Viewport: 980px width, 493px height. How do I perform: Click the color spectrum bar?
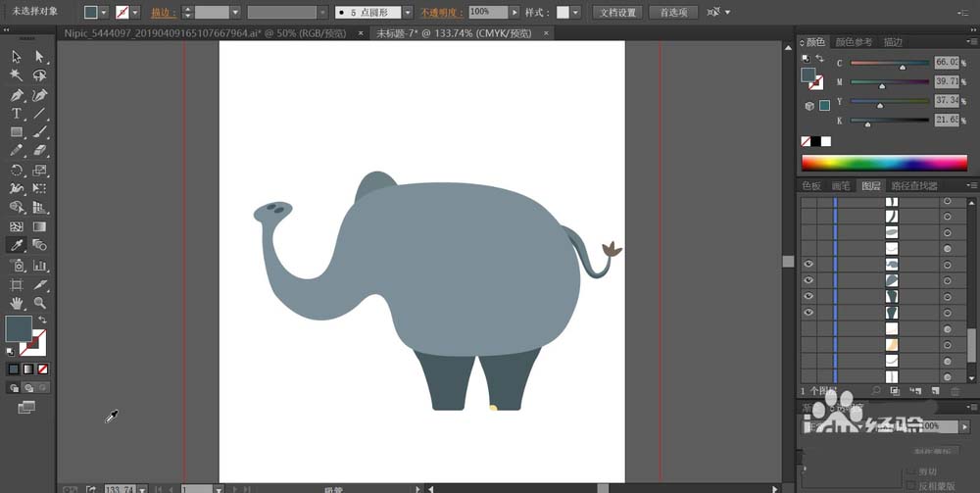coord(884,163)
